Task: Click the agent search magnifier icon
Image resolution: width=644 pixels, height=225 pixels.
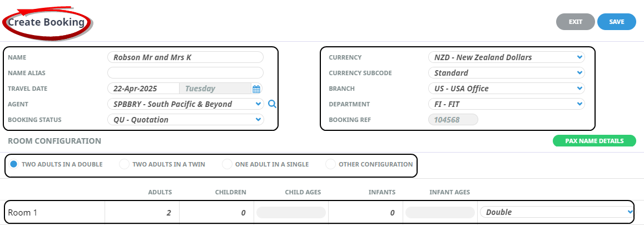Action: pyautogui.click(x=272, y=104)
